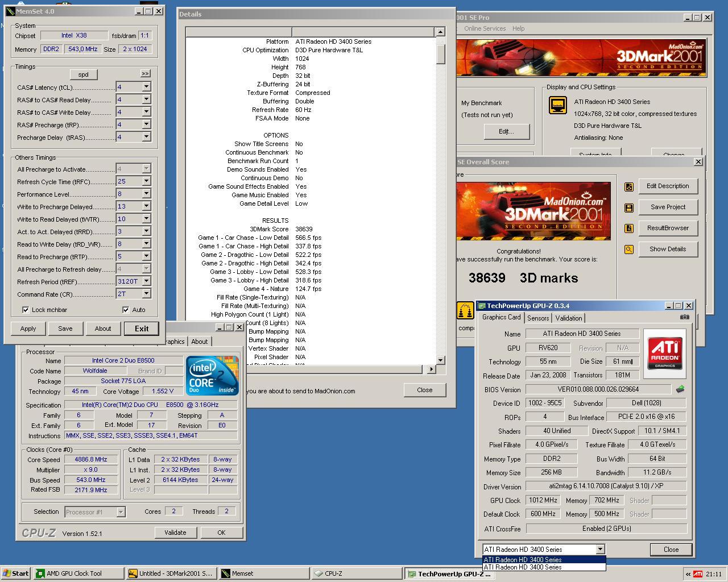The height and width of the screenshot is (582, 728).
Task: Open the CAS# Latency (tCL) dropdown
Action: pos(146,87)
